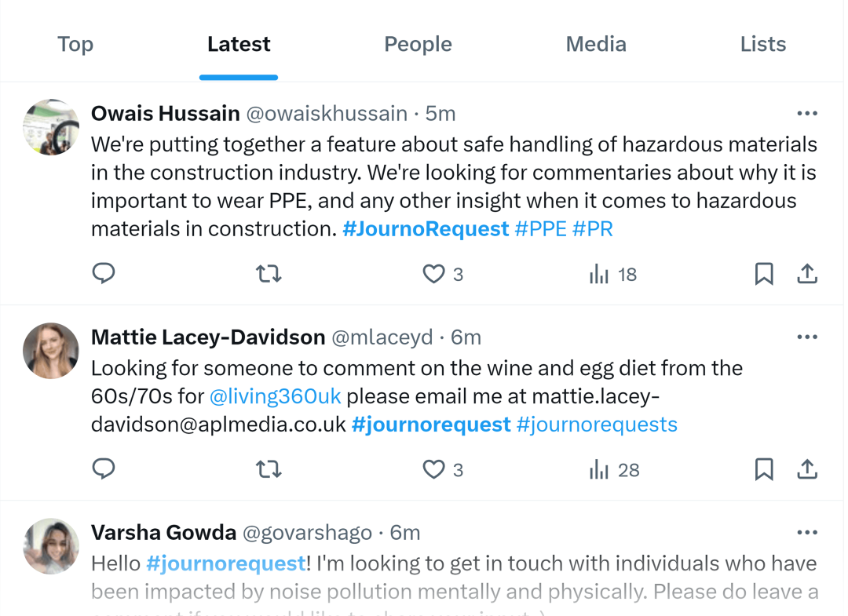Switch to the Media tab
Image resolution: width=848 pixels, height=616 pixels.
596,44
